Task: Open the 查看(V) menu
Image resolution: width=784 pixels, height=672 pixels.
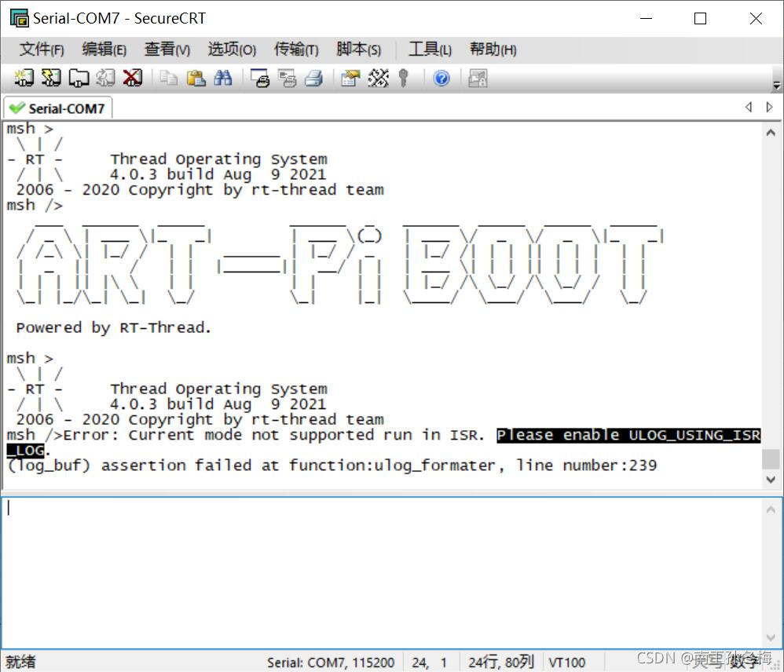Action: tap(167, 49)
